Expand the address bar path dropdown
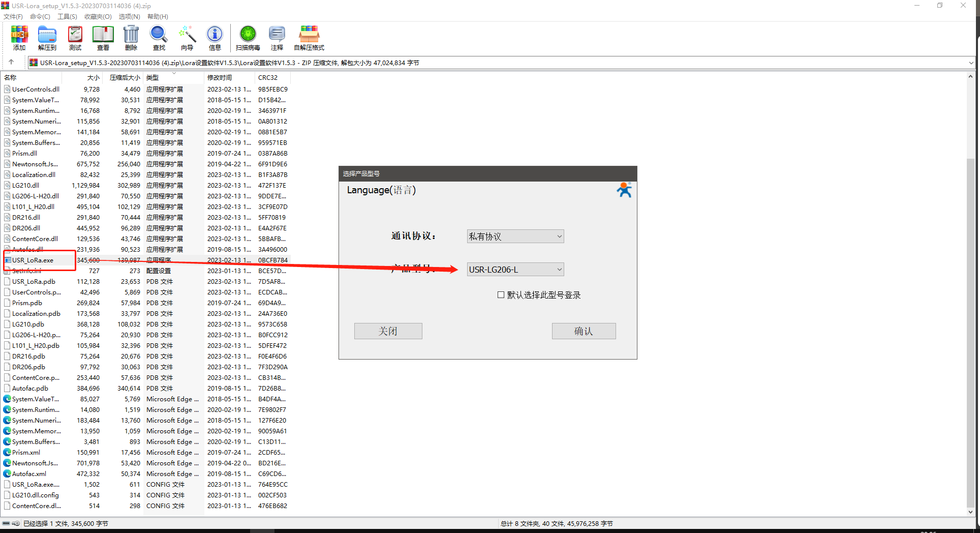 coord(971,63)
